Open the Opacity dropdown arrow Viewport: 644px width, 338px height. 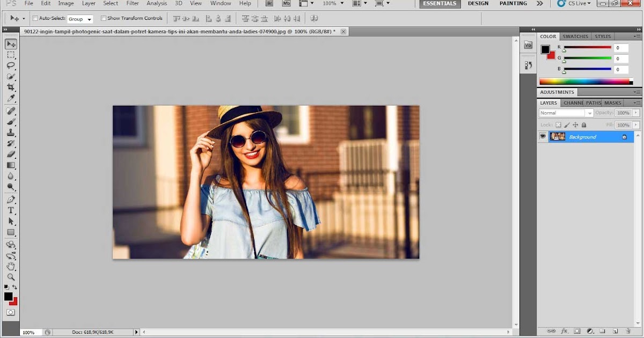click(636, 113)
